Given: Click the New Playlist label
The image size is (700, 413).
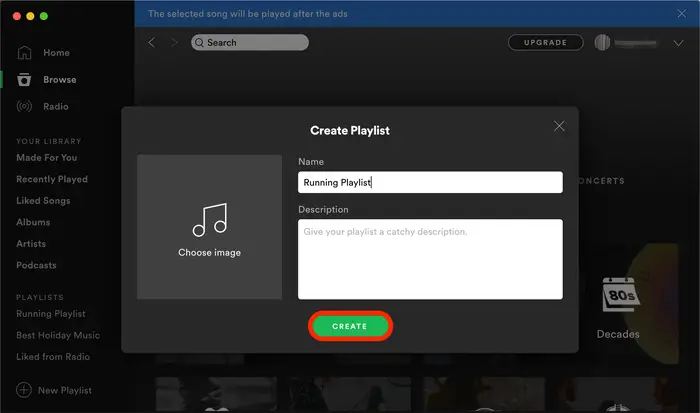Looking at the screenshot, I should [x=65, y=390].
